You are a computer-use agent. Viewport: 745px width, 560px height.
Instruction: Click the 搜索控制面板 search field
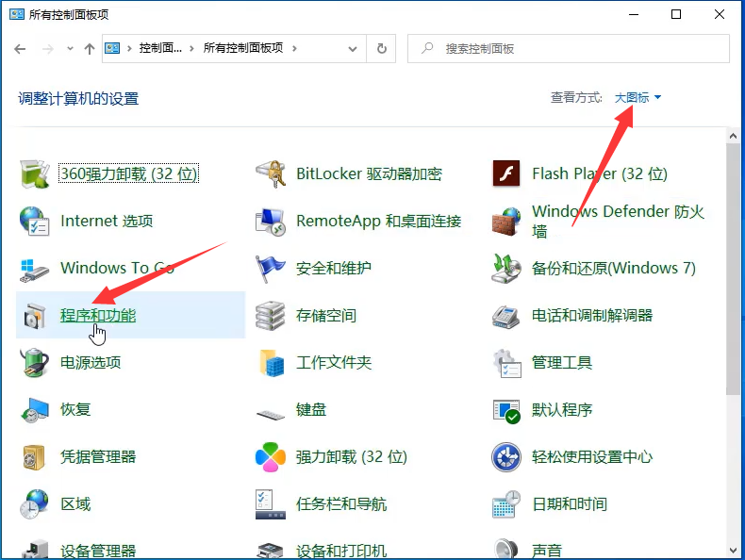[x=575, y=48]
